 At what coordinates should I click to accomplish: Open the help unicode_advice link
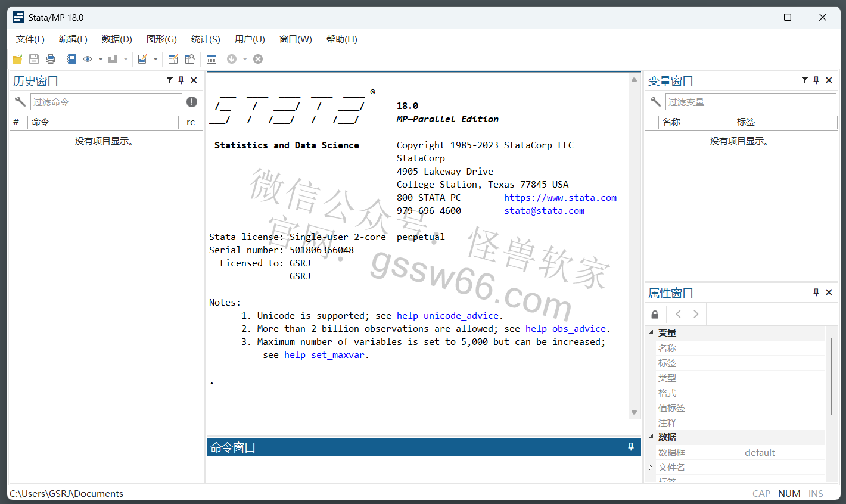(447, 316)
